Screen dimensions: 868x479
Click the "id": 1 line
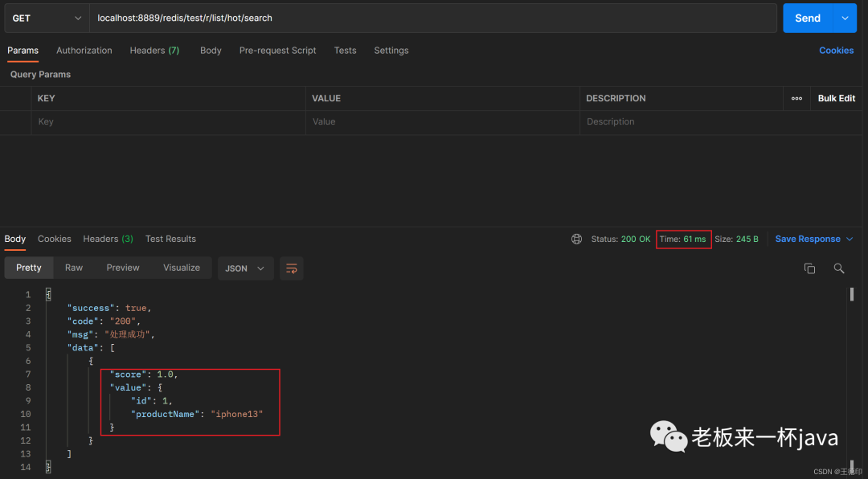152,401
